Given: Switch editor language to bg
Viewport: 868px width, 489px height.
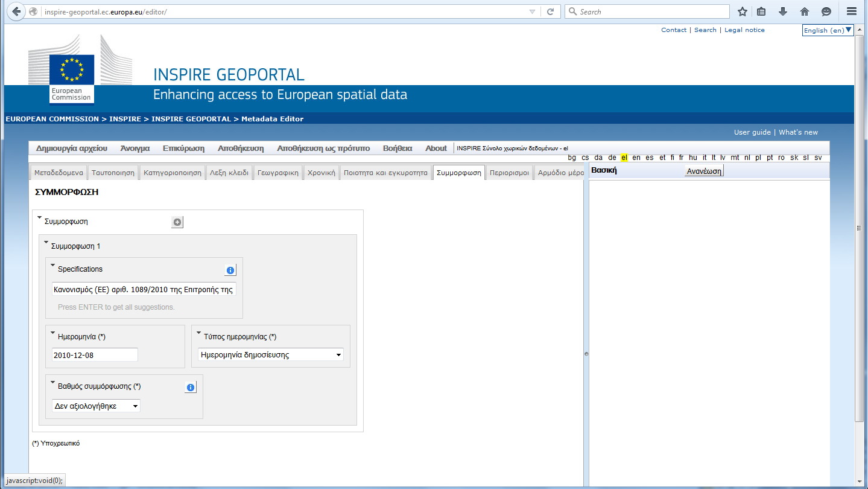Looking at the screenshot, I should point(572,158).
